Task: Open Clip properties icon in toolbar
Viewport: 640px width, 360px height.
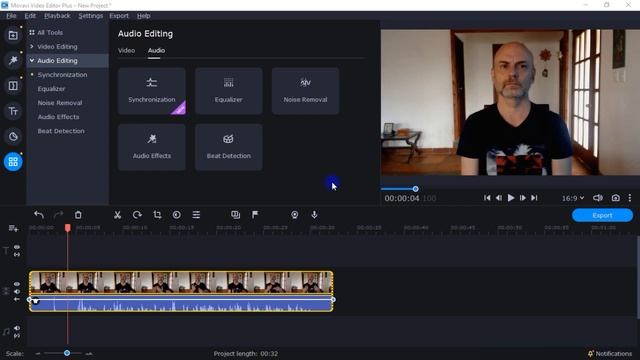Action: point(196,215)
